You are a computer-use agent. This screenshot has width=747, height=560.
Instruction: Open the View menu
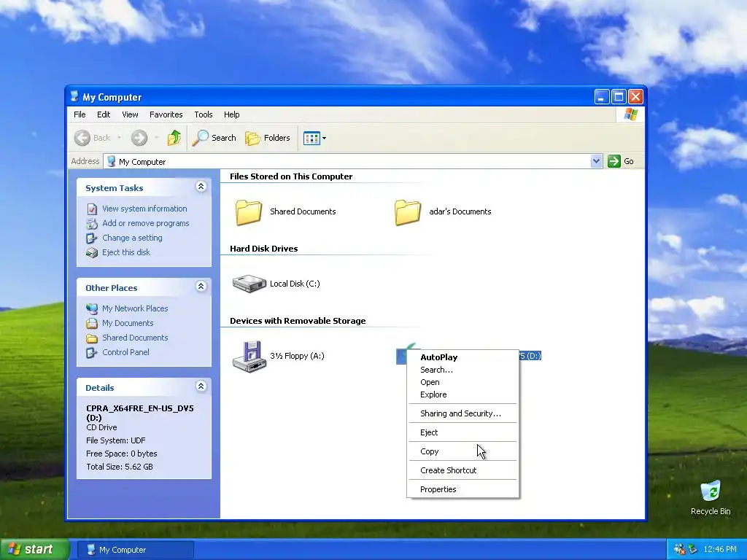(x=130, y=114)
